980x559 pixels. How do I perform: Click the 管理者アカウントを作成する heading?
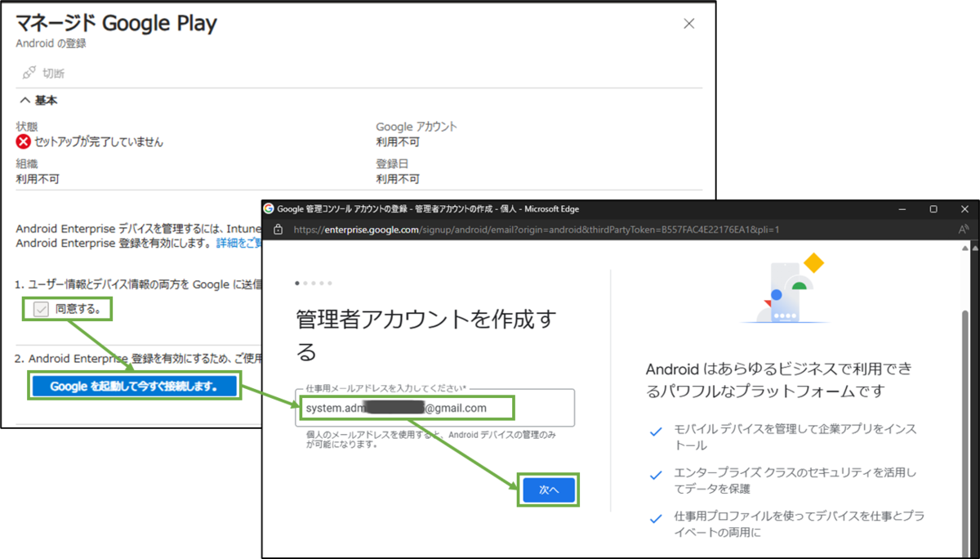tap(425, 336)
